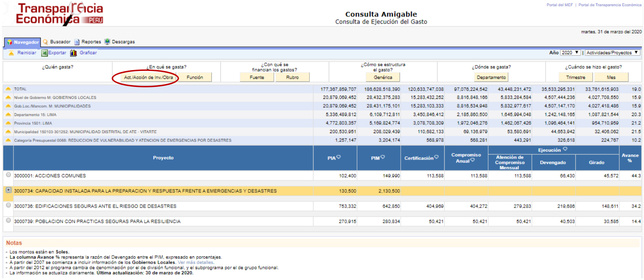Open the Año 2020 dropdown
The image size is (644, 280).
point(570,53)
